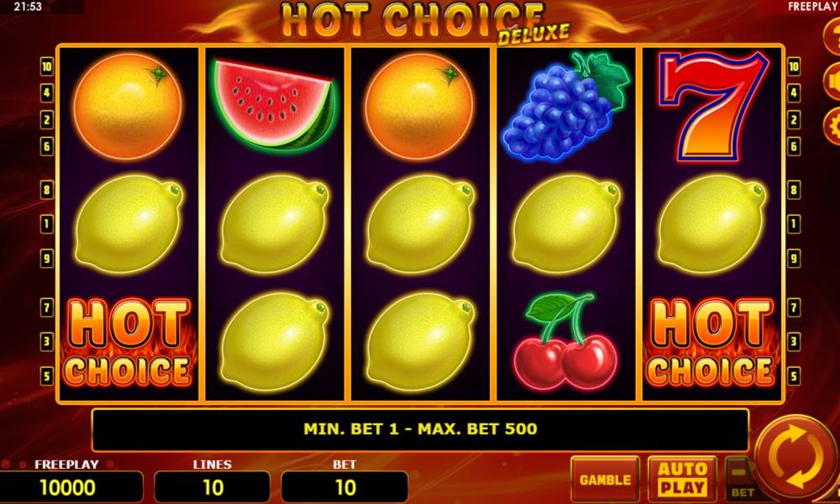This screenshot has width=840, height=504.
Task: Select payline 10 indicator on the left
Action: (46, 67)
